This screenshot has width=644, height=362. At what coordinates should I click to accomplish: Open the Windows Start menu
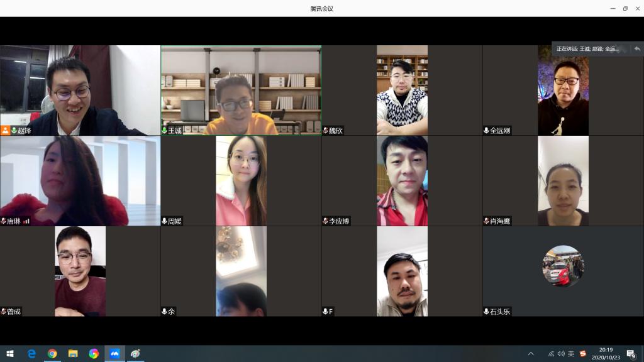(10, 353)
